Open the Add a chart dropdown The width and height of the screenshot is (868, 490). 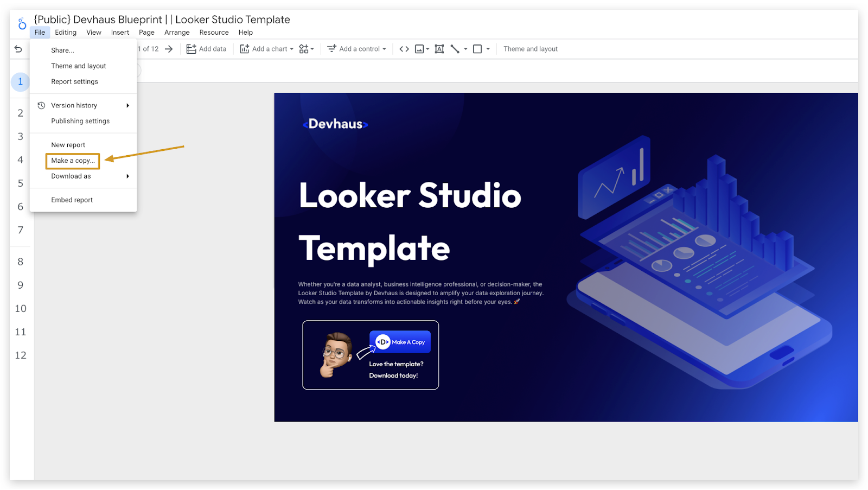(266, 49)
